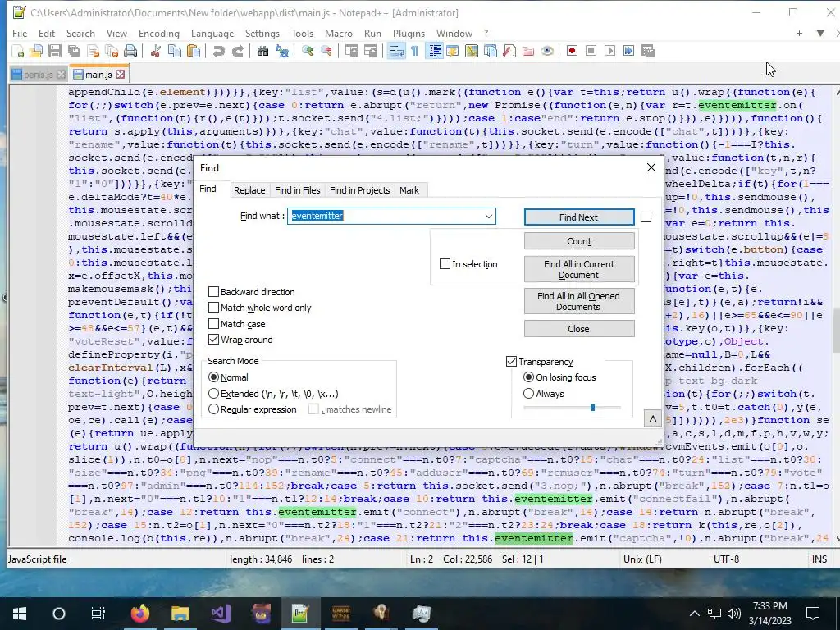
Task: Show hidden system tray icons
Action: click(x=694, y=614)
